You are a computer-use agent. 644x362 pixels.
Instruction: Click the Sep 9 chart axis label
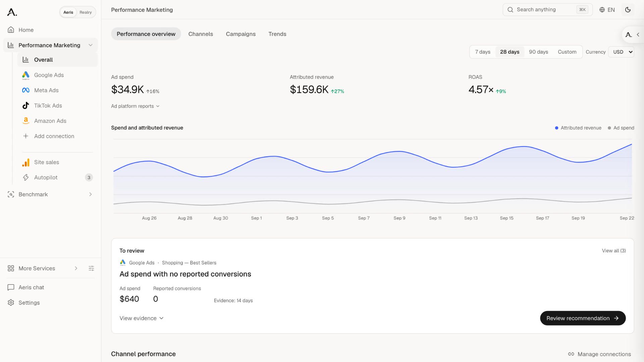[399, 218]
